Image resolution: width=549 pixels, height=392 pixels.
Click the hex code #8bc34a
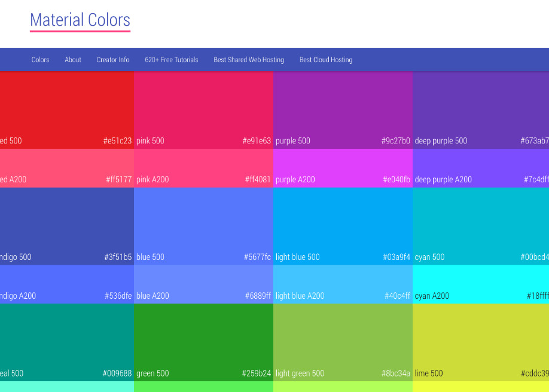pos(396,373)
